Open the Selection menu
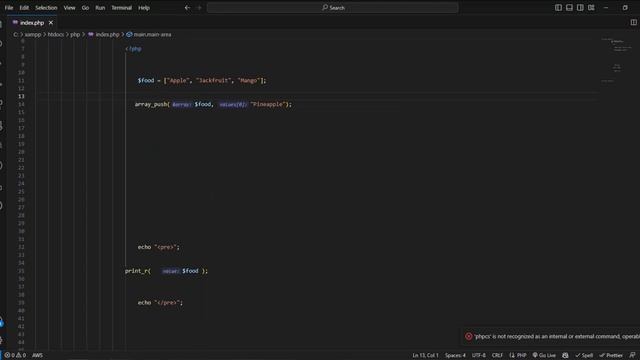Image resolution: width=640 pixels, height=360 pixels. point(46,7)
